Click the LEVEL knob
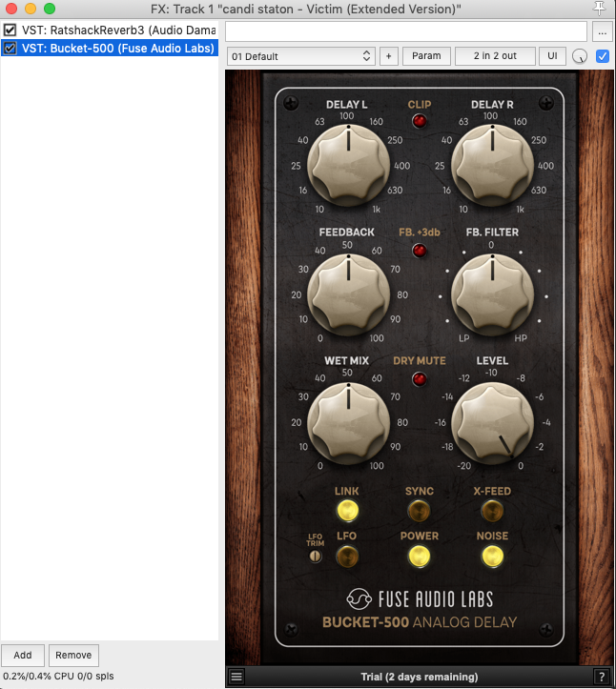616x689 pixels. click(492, 423)
